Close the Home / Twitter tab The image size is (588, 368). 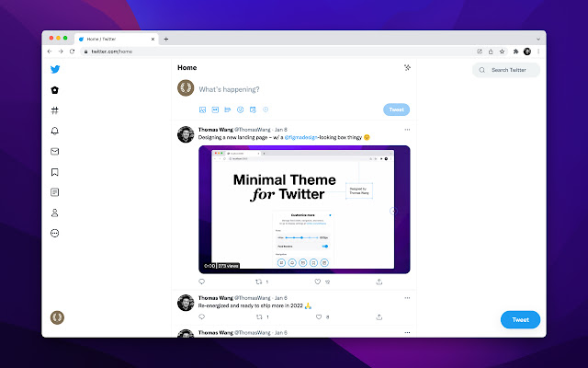pyautogui.click(x=153, y=39)
